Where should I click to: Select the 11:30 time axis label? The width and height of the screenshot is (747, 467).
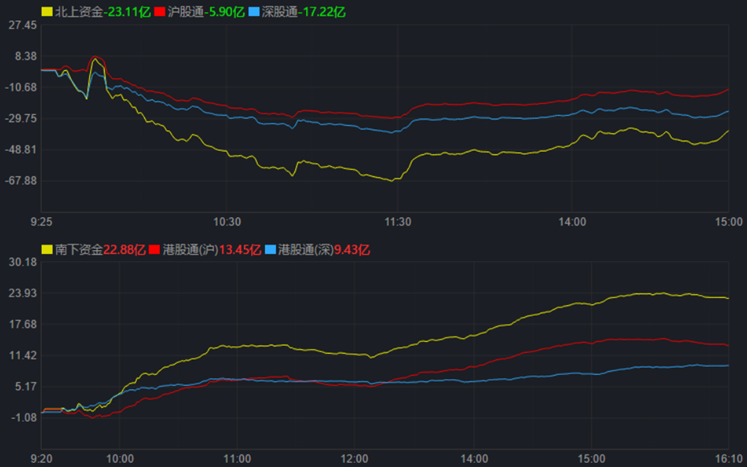398,221
